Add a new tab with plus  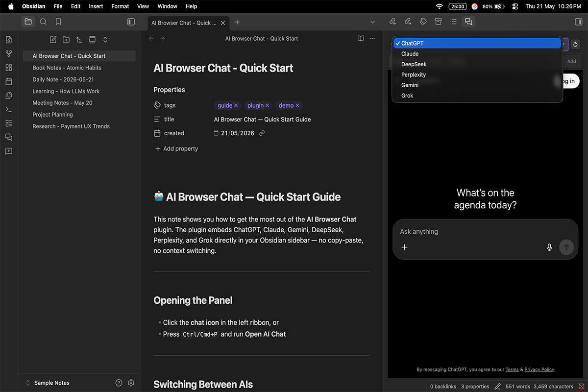click(x=237, y=22)
